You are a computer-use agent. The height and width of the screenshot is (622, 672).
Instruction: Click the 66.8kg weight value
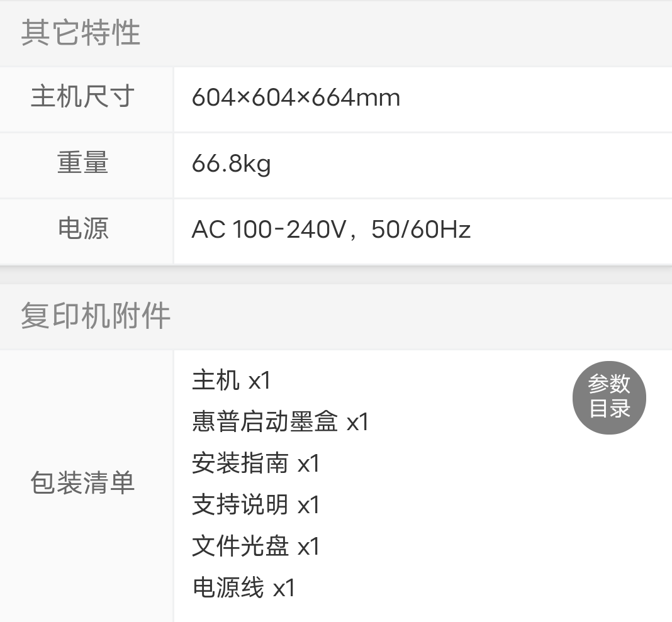[x=231, y=165]
